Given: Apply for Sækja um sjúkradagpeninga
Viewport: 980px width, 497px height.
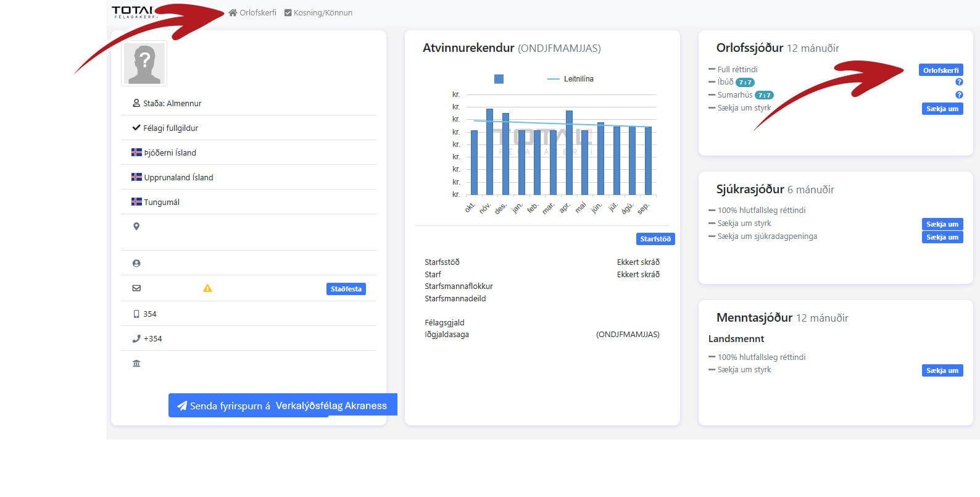Looking at the screenshot, I should pyautogui.click(x=942, y=237).
